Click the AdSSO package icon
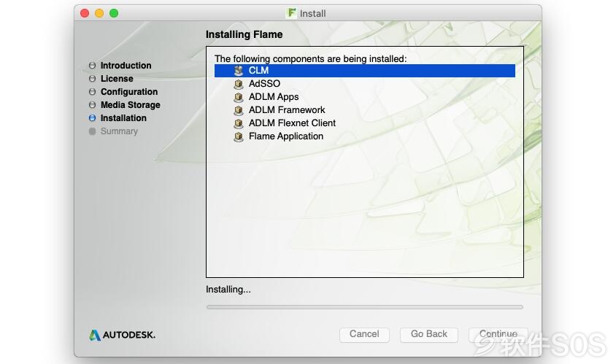The width and height of the screenshot is (616, 364). 239,84
